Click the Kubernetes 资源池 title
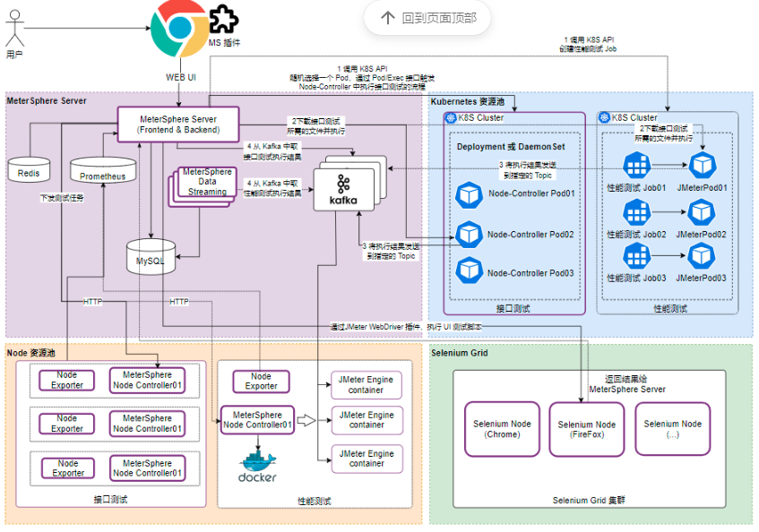The height and width of the screenshot is (532, 759). click(x=468, y=101)
